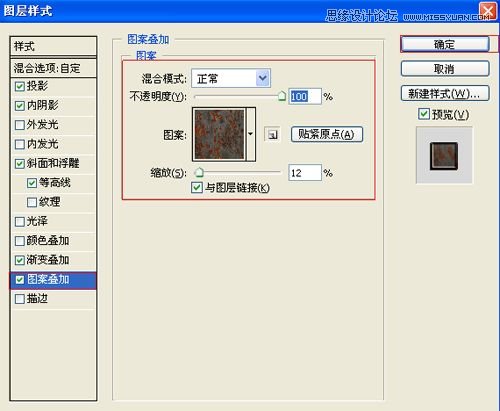This screenshot has height=411, width=500.
Task: Enable the 描边 checkbox
Action: coord(20,299)
